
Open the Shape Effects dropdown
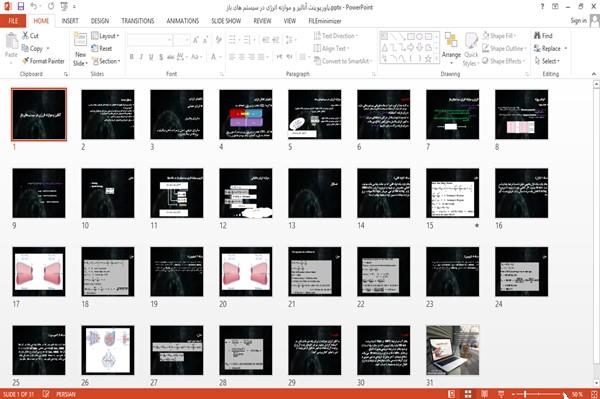tap(504, 61)
